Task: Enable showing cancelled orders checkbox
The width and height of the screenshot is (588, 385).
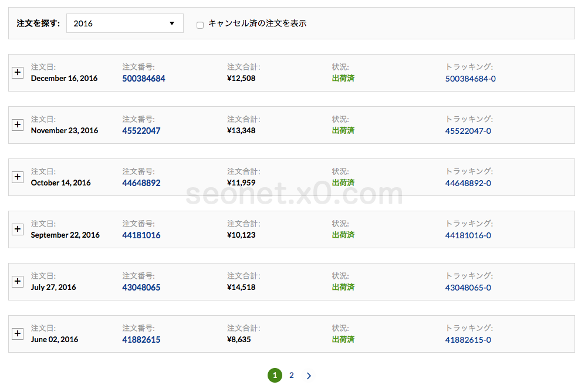Action: 200,25
